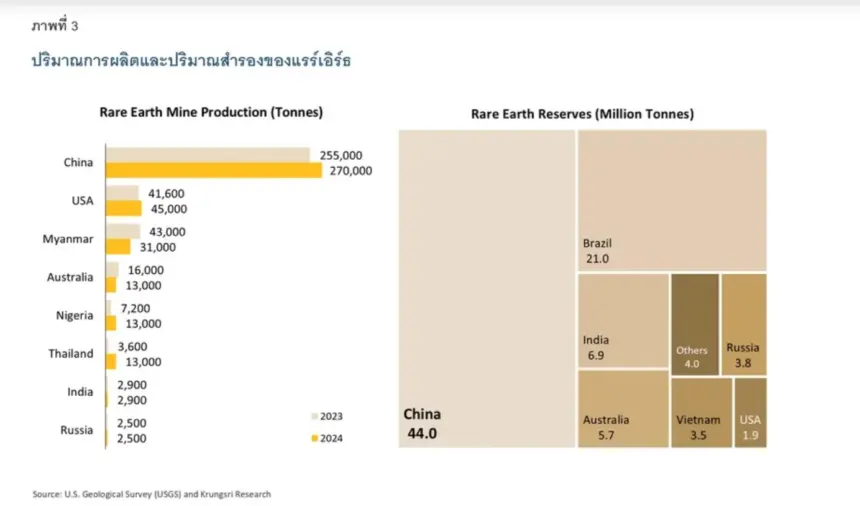Viewport: 860px width, 506px height.
Task: Click the 2024 legend color swatch
Action: click(x=314, y=439)
